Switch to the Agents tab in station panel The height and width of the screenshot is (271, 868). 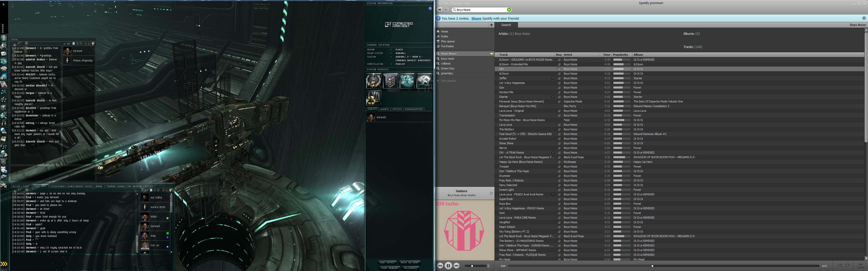click(384, 109)
